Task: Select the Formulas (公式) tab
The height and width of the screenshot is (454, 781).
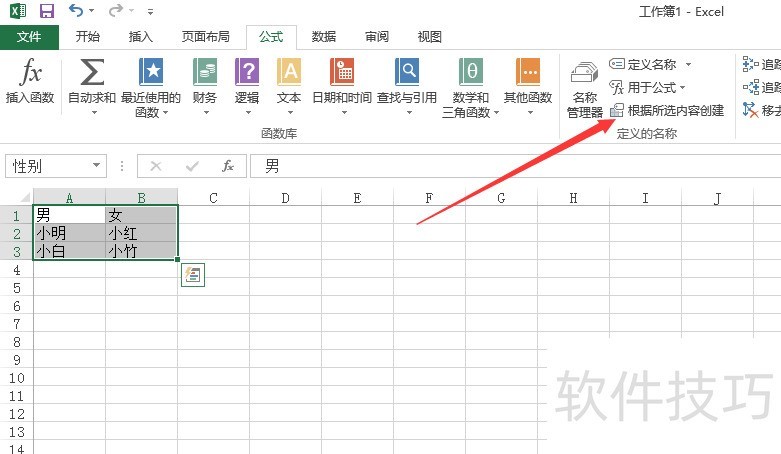Action: [x=271, y=37]
